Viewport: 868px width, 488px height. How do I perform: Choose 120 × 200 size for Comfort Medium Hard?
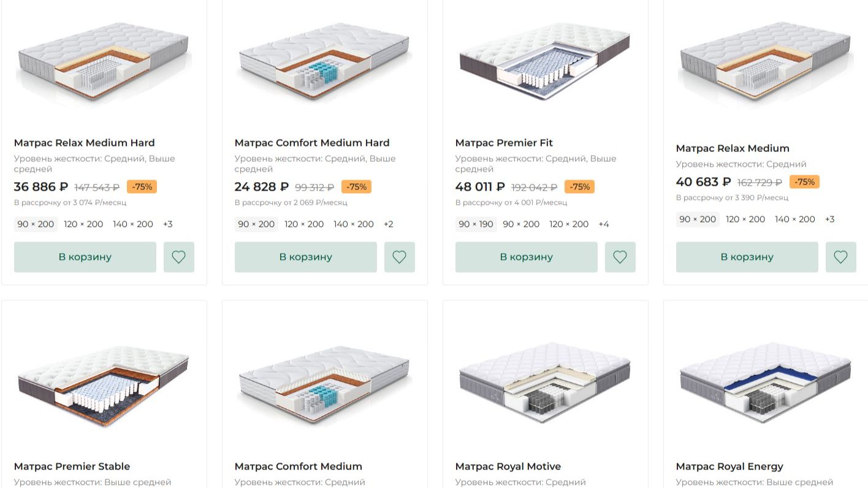click(x=304, y=224)
